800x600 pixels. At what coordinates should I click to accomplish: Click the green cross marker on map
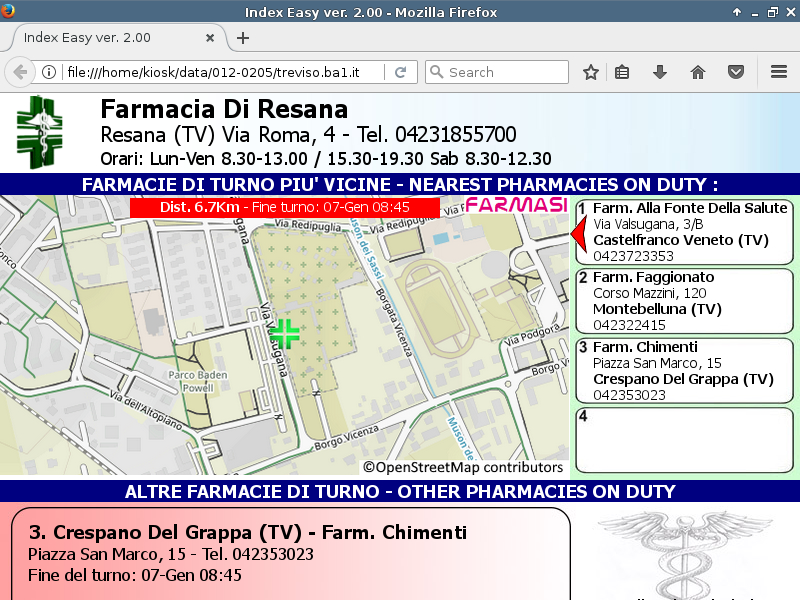(285, 334)
